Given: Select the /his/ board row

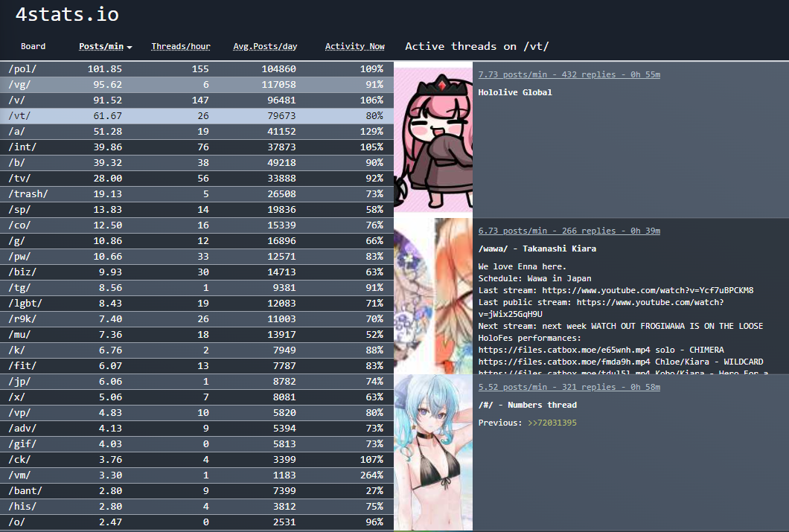Looking at the screenshot, I should tap(197, 506).
